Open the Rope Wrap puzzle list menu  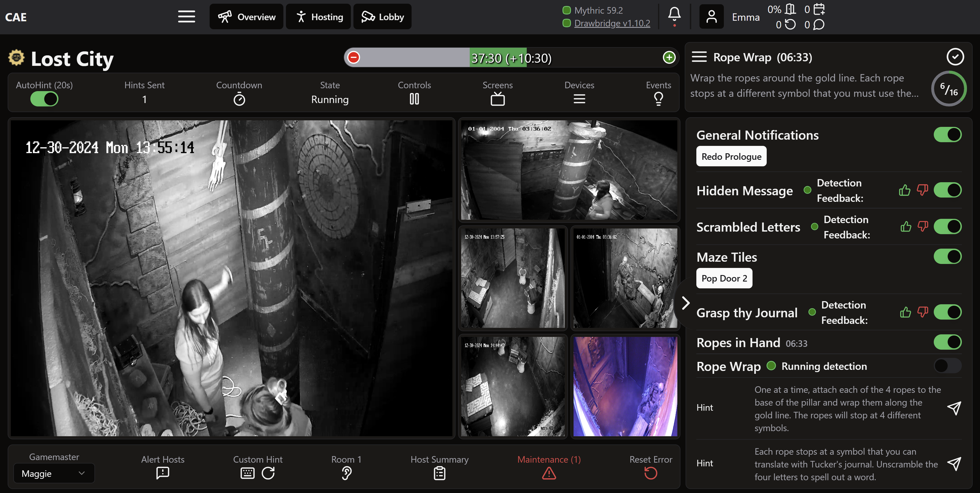point(699,57)
